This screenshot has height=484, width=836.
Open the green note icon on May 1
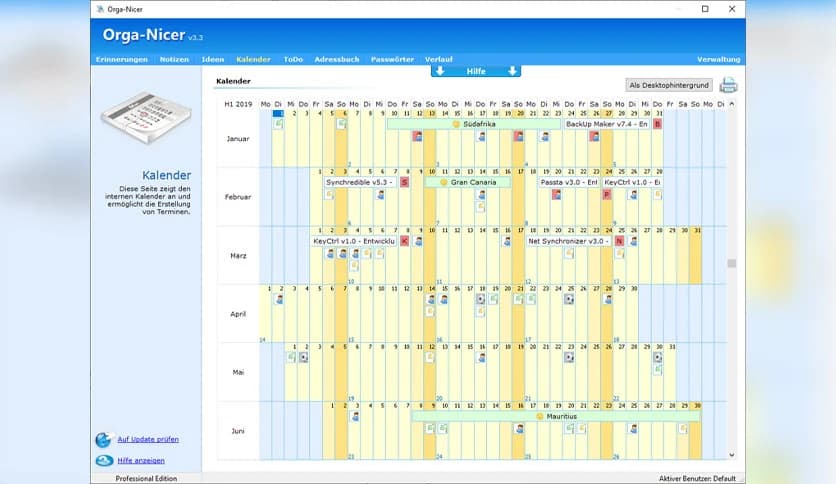[x=291, y=357]
